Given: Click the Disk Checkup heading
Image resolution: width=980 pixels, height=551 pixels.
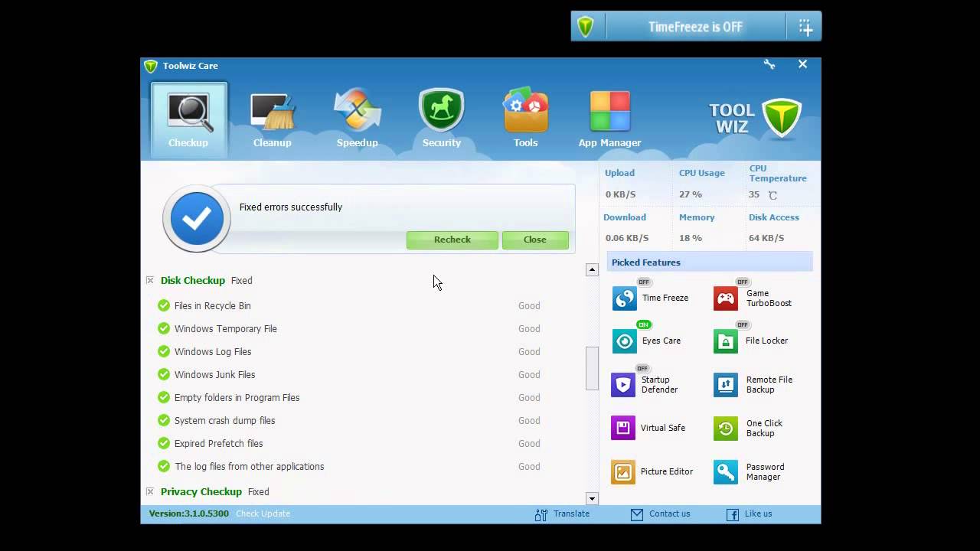Looking at the screenshot, I should [x=193, y=281].
